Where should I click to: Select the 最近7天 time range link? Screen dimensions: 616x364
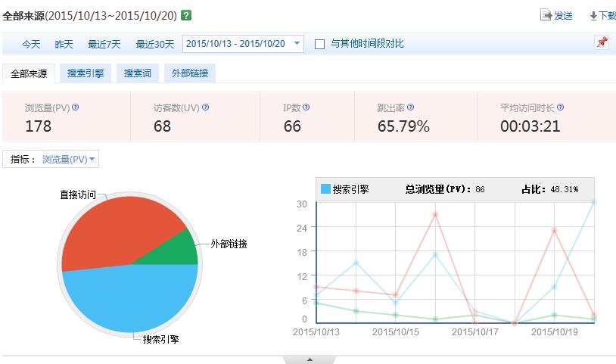pyautogui.click(x=104, y=44)
